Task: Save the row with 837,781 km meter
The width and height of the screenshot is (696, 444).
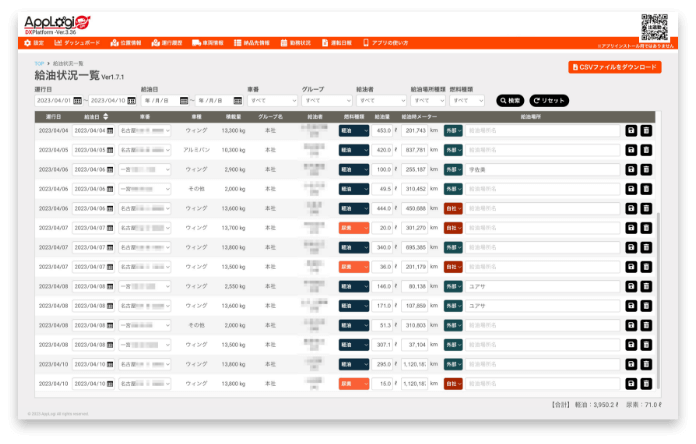Action: point(631,150)
